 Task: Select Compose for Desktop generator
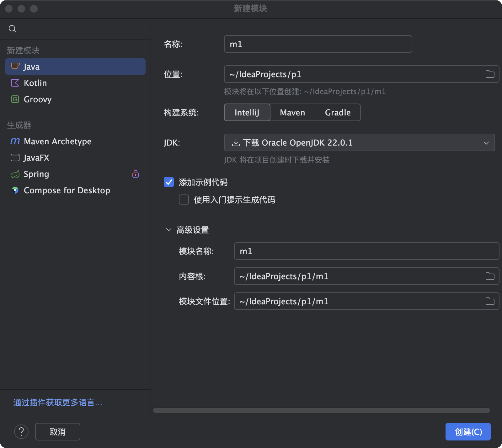(75, 190)
